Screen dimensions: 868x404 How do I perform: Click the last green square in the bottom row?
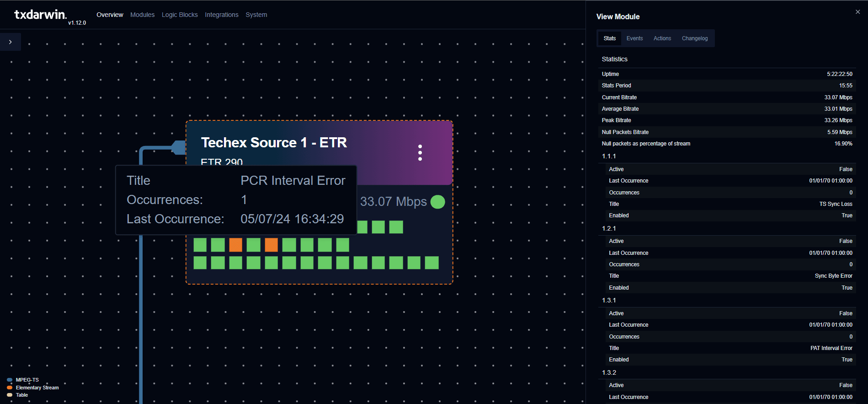click(431, 263)
